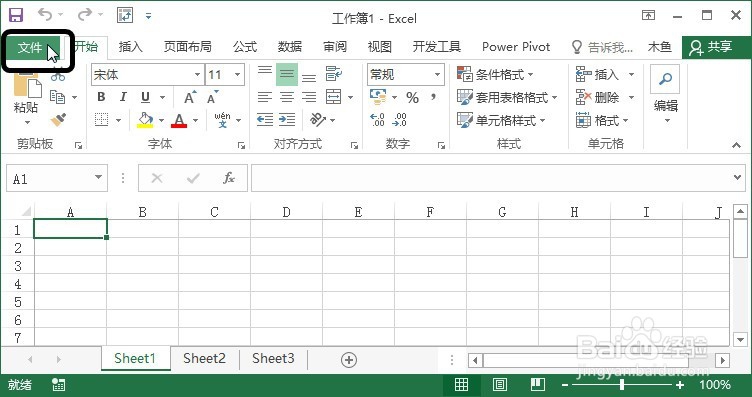The height and width of the screenshot is (397, 752).
Task: Open Conditional Formatting (条件格式) menu
Action: coord(495,75)
